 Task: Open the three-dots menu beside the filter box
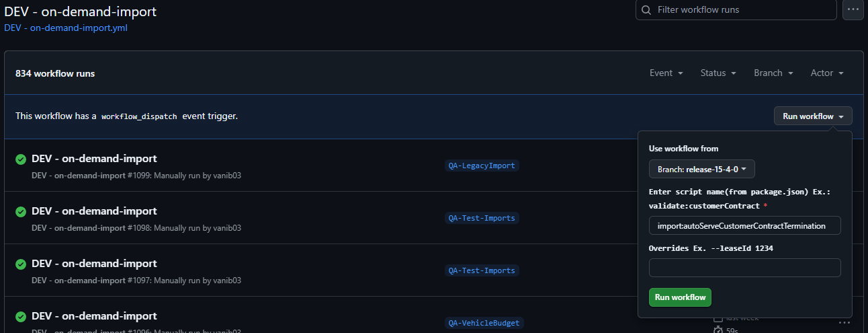coord(853,10)
